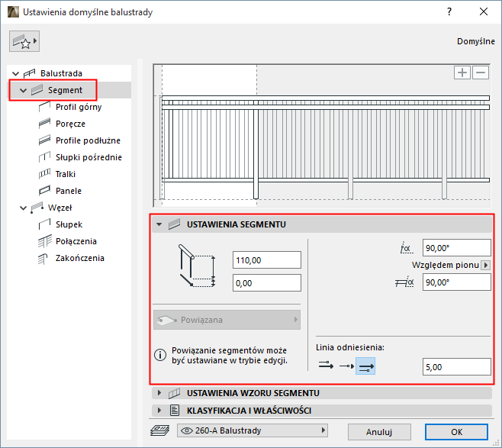Image resolution: width=502 pixels, height=448 pixels.
Task: Select Profile podłużne tree item
Action: tap(88, 140)
